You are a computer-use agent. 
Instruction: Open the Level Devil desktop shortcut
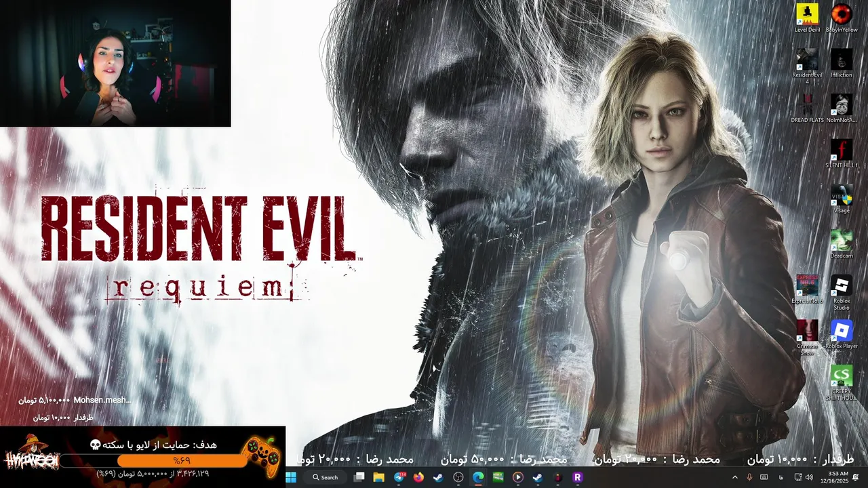tap(807, 18)
